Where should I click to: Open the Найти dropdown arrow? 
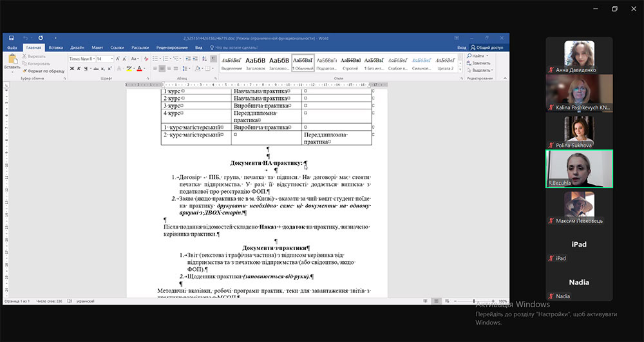(488, 55)
